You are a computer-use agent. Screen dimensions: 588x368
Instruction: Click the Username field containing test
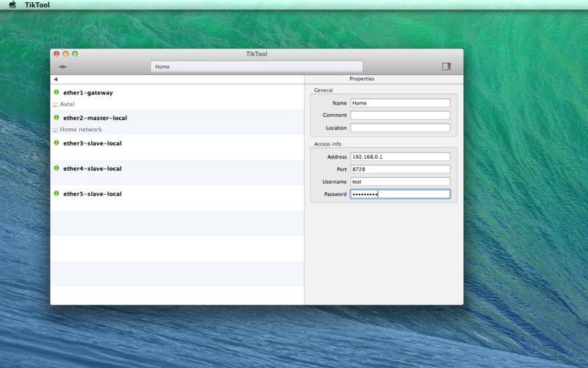[x=400, y=182]
